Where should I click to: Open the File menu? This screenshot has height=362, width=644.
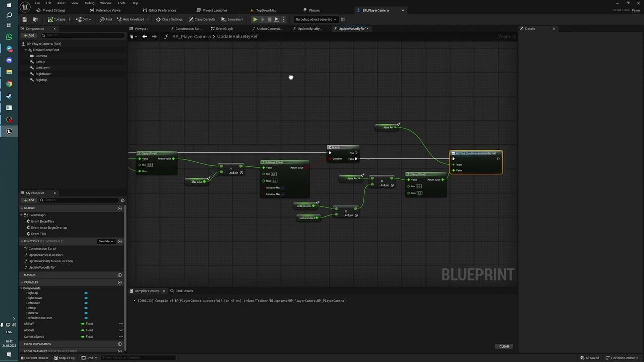pyautogui.click(x=37, y=3)
